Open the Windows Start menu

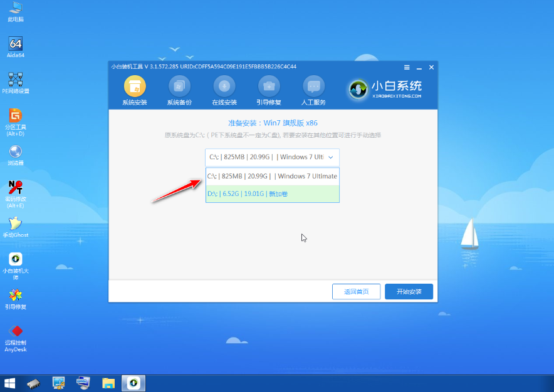[x=9, y=383]
